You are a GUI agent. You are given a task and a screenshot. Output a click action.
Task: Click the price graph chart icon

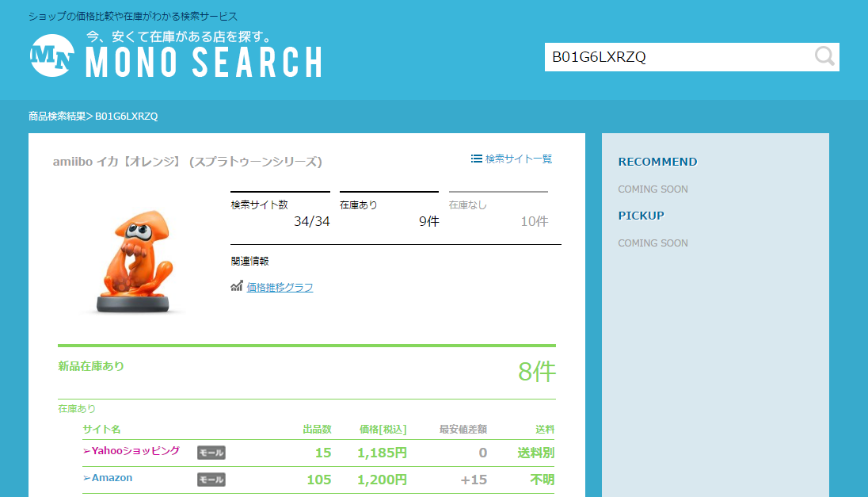click(x=236, y=286)
